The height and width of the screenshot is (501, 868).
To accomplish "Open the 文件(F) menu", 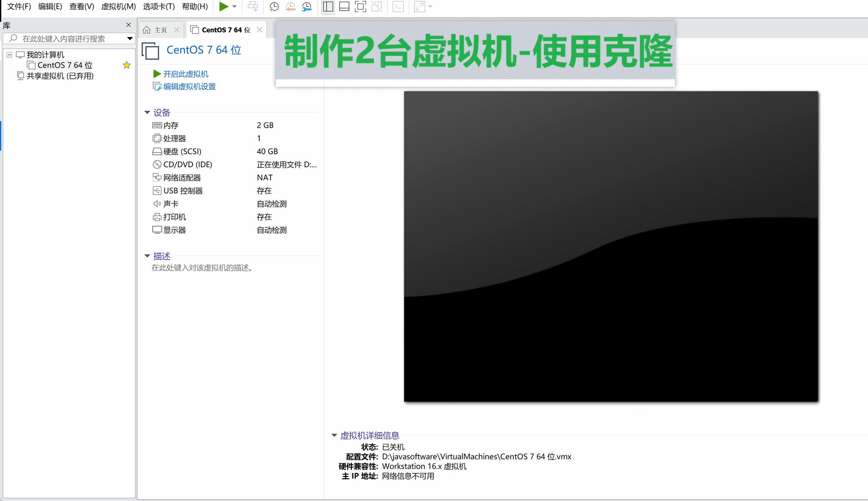I will (19, 7).
